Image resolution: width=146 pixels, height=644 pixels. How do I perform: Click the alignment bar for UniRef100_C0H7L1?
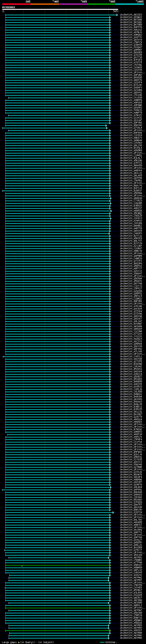pyautogui.click(x=57, y=357)
